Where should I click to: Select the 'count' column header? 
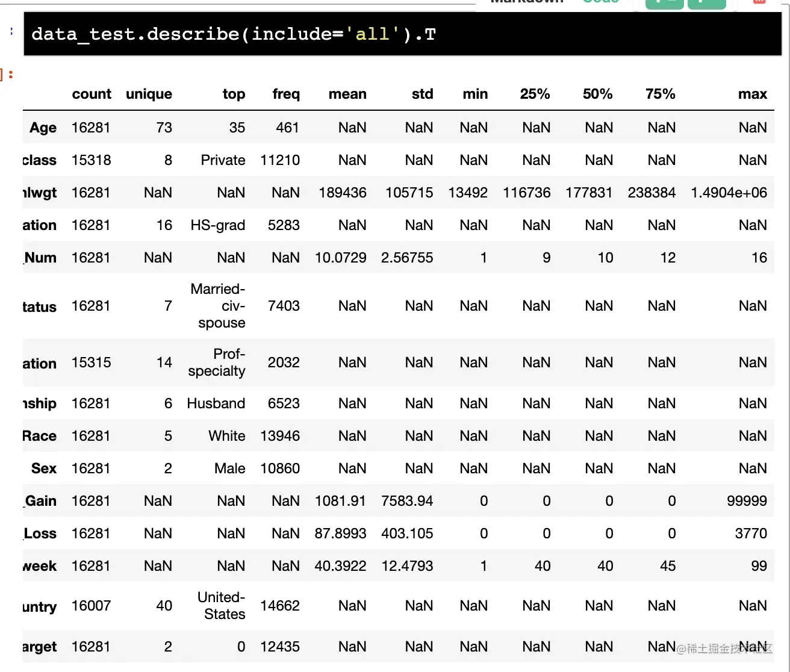click(x=92, y=94)
